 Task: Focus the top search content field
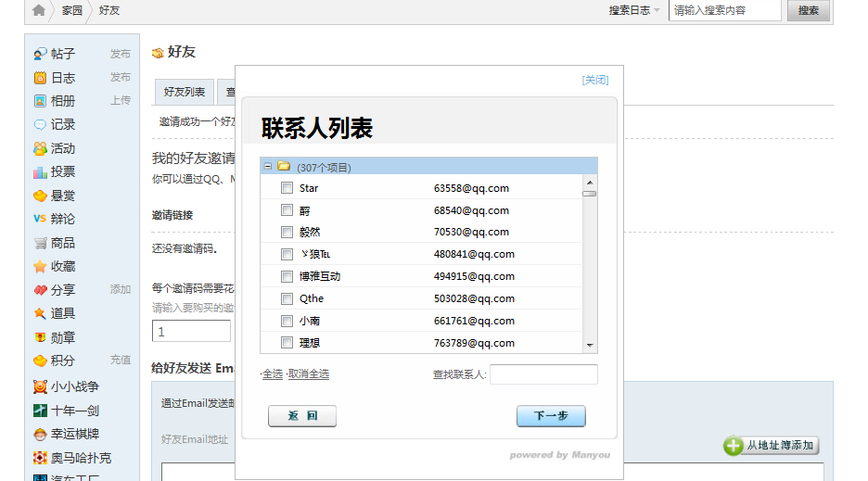[724, 10]
